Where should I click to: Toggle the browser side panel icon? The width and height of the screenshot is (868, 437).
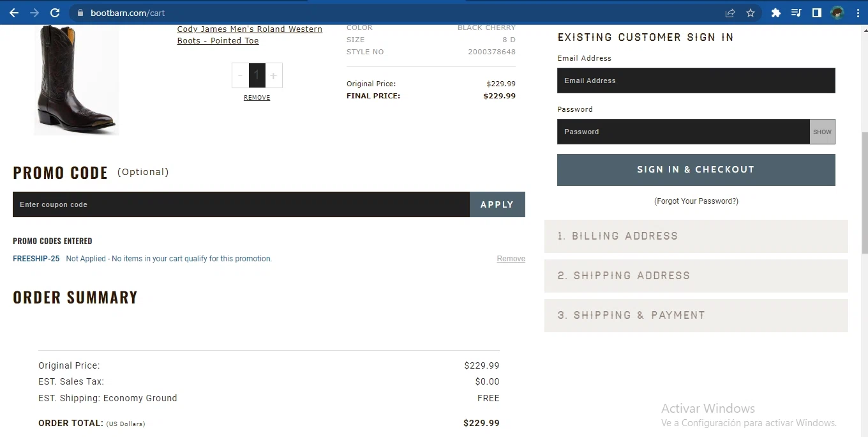point(816,13)
